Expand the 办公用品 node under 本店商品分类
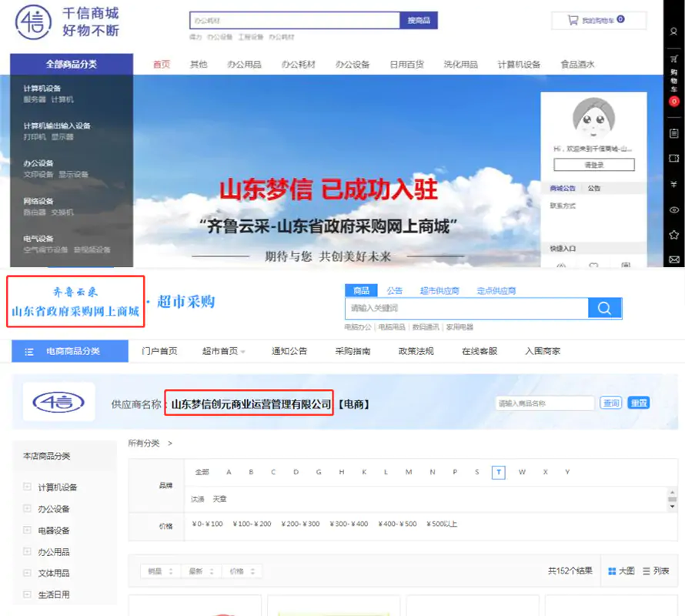 [27, 551]
